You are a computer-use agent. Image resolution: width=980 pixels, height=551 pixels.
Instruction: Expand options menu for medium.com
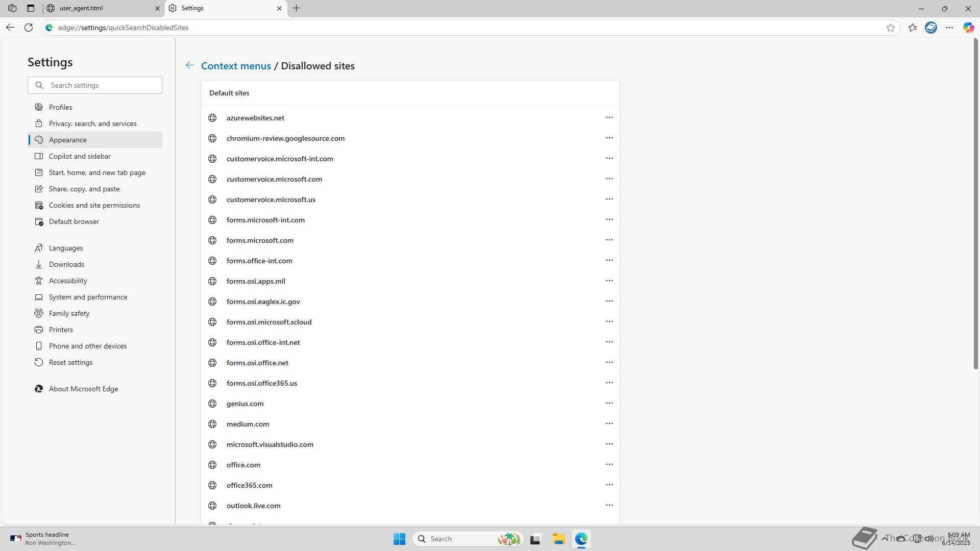pos(609,423)
